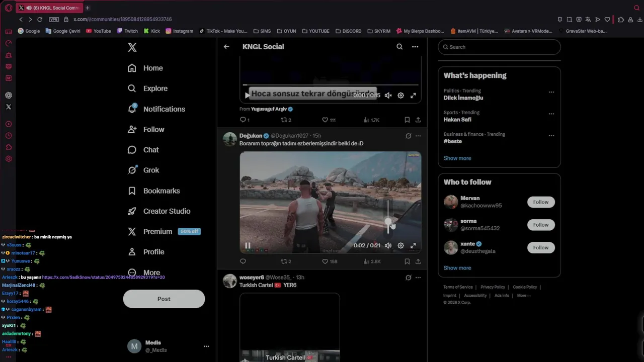Open Bookmarks in the sidebar
This screenshot has width=644, height=362.
coord(154,191)
